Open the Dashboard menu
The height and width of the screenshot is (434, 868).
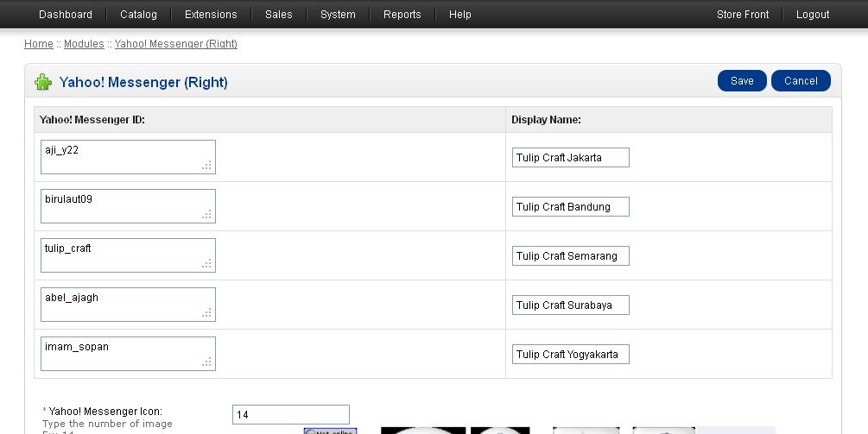[66, 15]
